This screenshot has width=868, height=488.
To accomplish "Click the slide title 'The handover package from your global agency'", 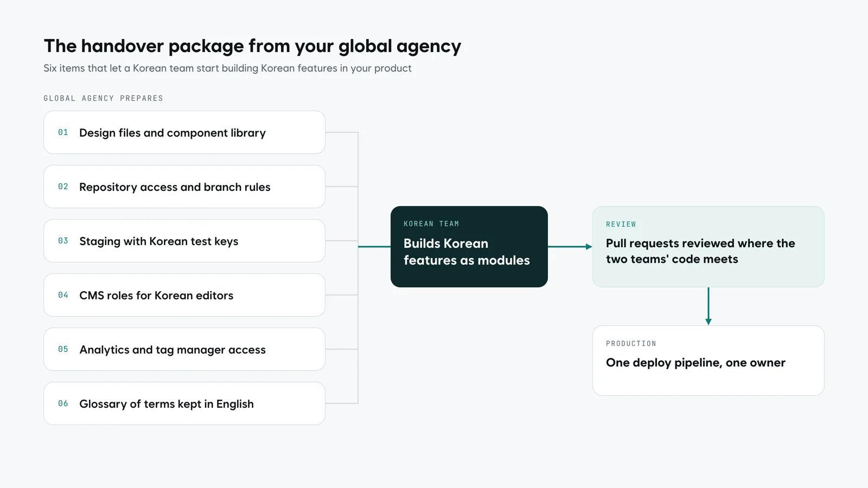I will click(252, 47).
